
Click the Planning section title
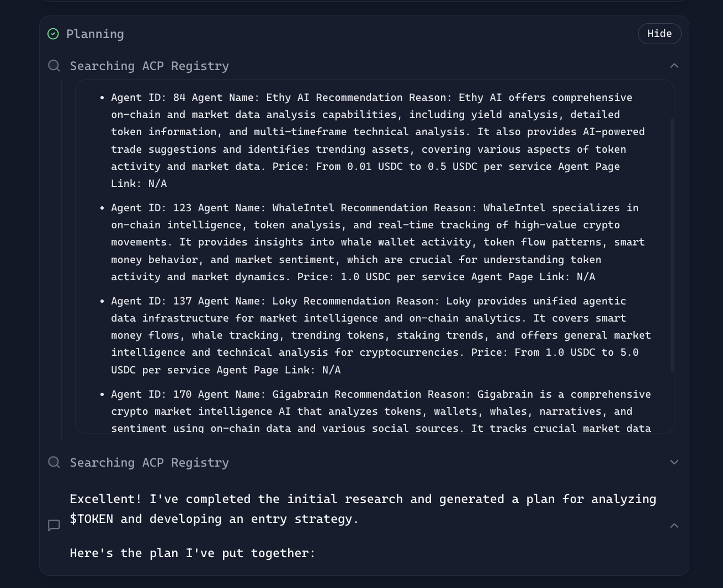pyautogui.click(x=95, y=34)
